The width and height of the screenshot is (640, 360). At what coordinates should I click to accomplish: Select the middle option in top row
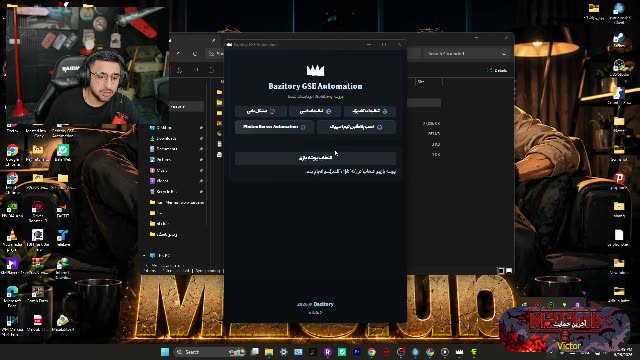pos(315,111)
